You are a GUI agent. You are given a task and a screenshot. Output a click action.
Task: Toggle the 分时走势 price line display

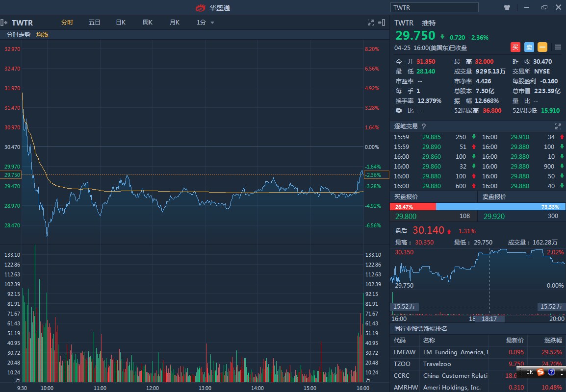pyautogui.click(x=19, y=35)
